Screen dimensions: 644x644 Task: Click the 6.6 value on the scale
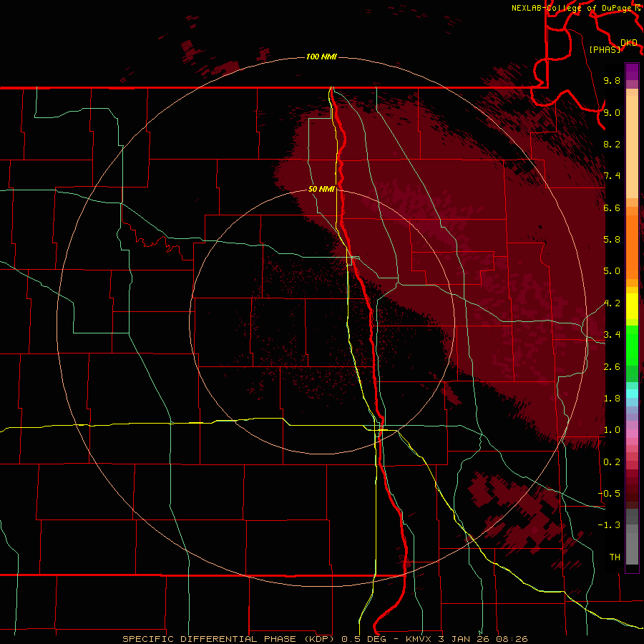pos(612,208)
